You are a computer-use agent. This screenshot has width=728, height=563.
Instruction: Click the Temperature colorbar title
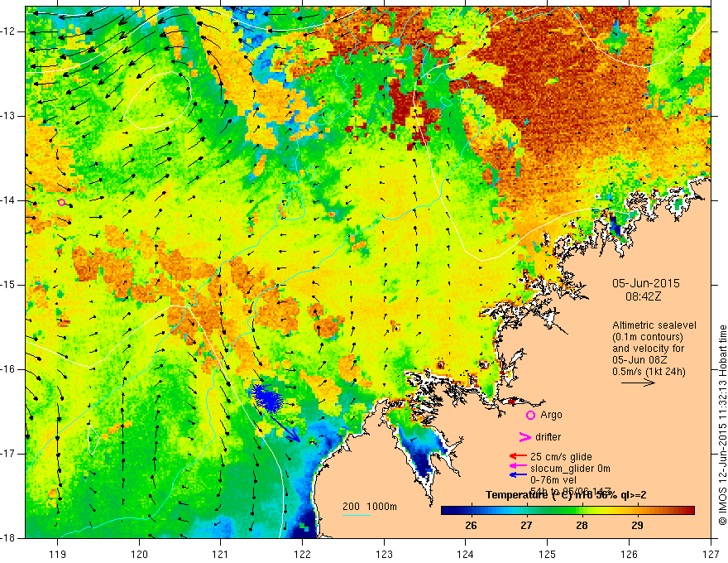coord(566,495)
